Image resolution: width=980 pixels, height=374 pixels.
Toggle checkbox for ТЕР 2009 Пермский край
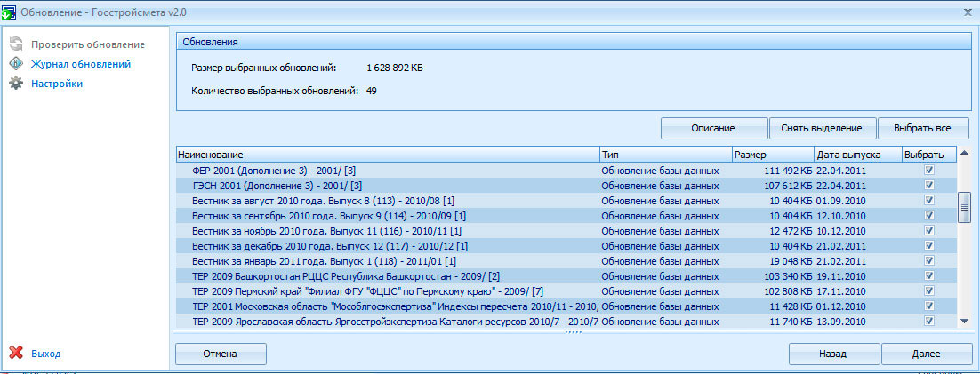tap(929, 291)
